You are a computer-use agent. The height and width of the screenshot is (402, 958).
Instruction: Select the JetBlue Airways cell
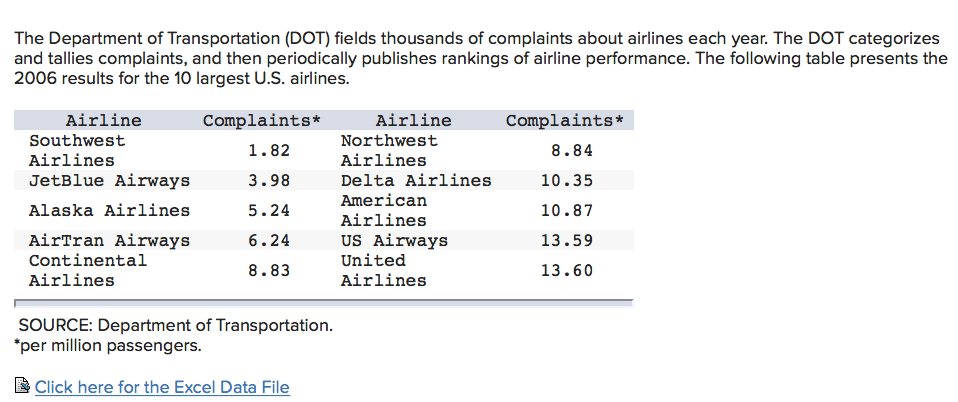point(109,181)
